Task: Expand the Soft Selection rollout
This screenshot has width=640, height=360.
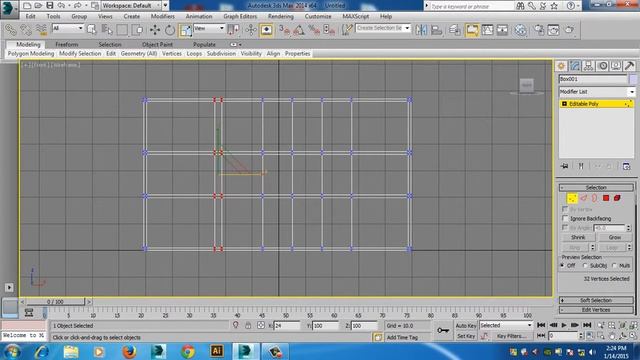Action: 596,300
